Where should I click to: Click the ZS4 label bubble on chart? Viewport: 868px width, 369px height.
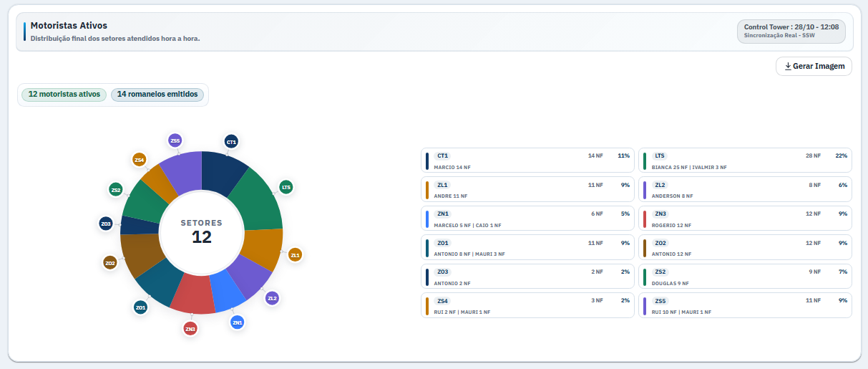140,160
